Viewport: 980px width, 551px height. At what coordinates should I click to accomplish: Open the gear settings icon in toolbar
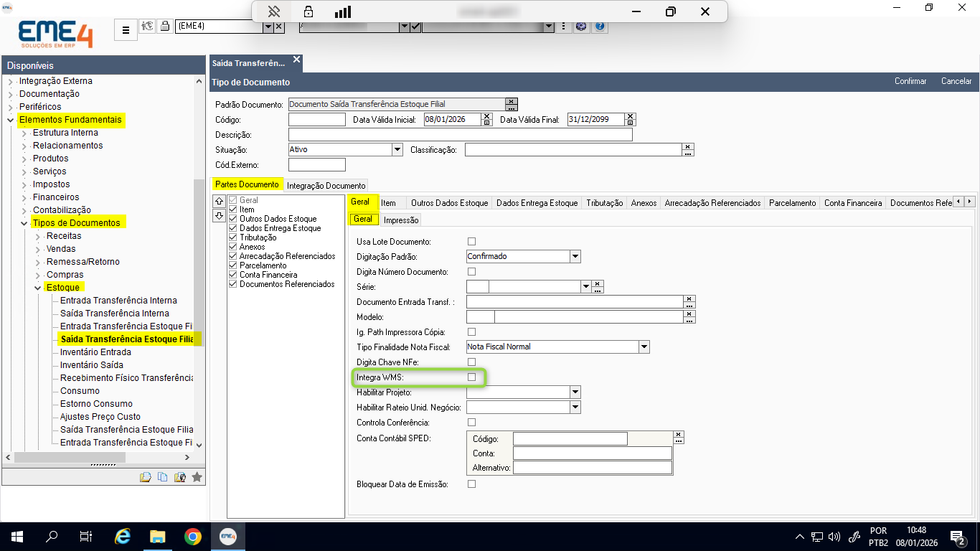pyautogui.click(x=581, y=27)
